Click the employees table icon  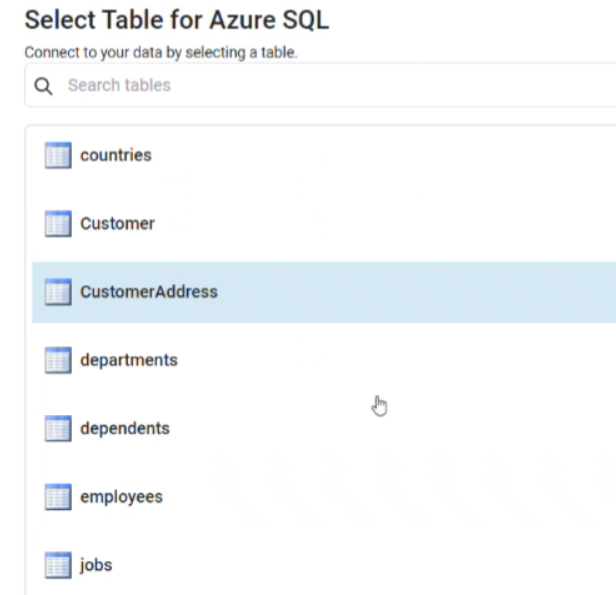58,497
